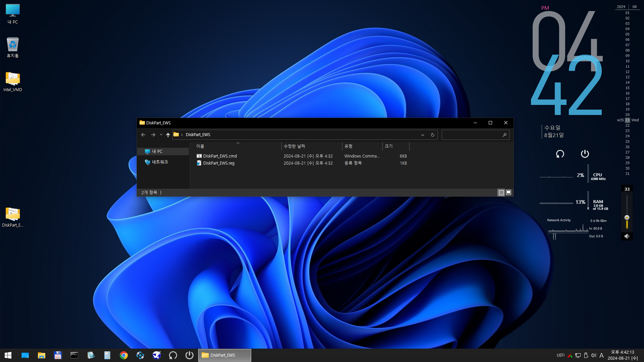Switch to details view in the status bar
The width and height of the screenshot is (644, 362).
click(501, 192)
